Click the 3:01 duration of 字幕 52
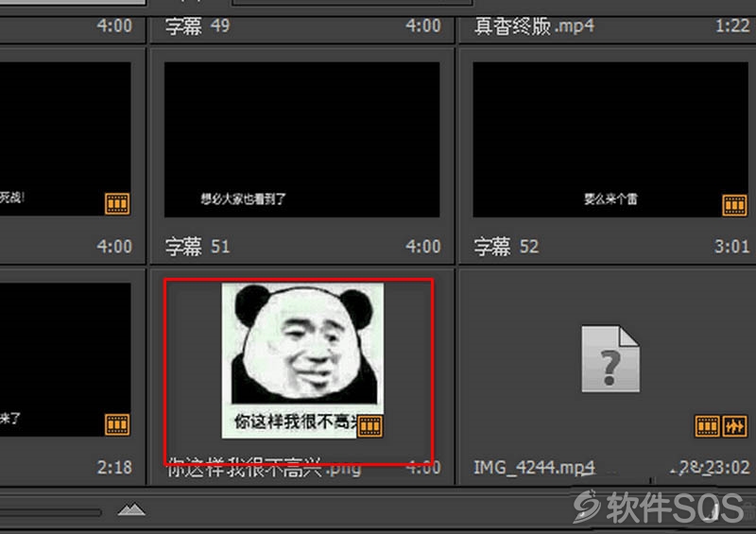 tap(731, 247)
